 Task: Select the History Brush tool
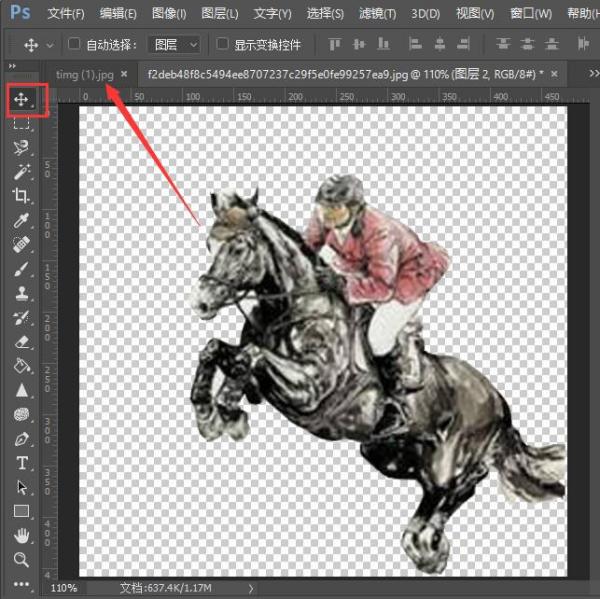click(21, 318)
